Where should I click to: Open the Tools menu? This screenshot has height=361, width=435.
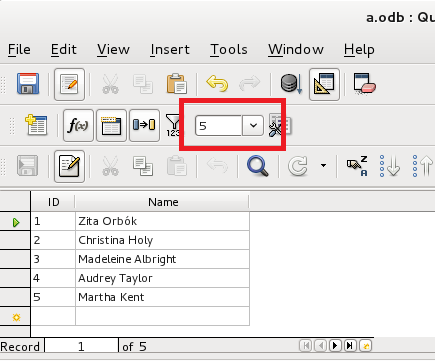(229, 49)
